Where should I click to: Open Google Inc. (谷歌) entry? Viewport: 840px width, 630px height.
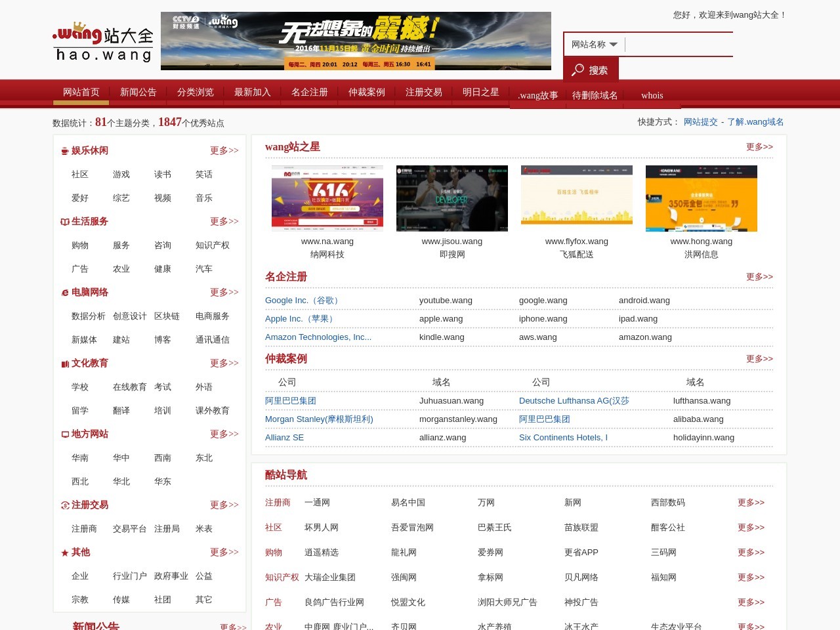[x=302, y=300]
